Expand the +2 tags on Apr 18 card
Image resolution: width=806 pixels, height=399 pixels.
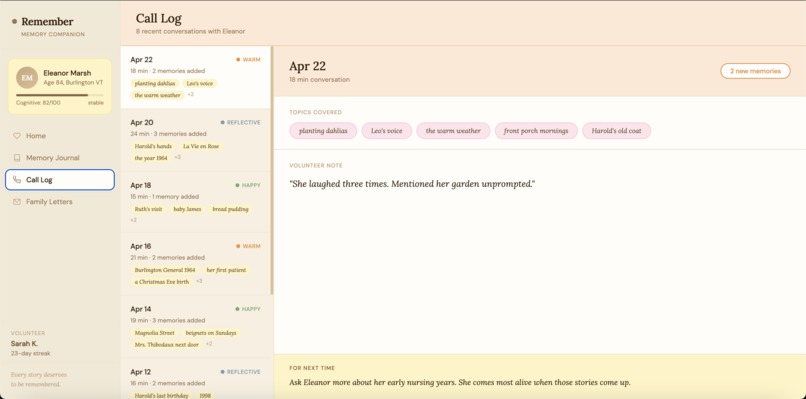[x=134, y=220]
